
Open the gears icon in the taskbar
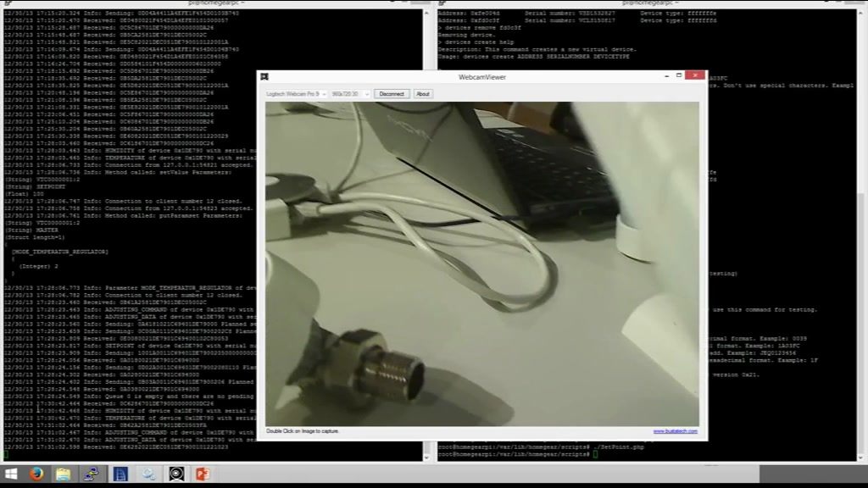click(147, 474)
